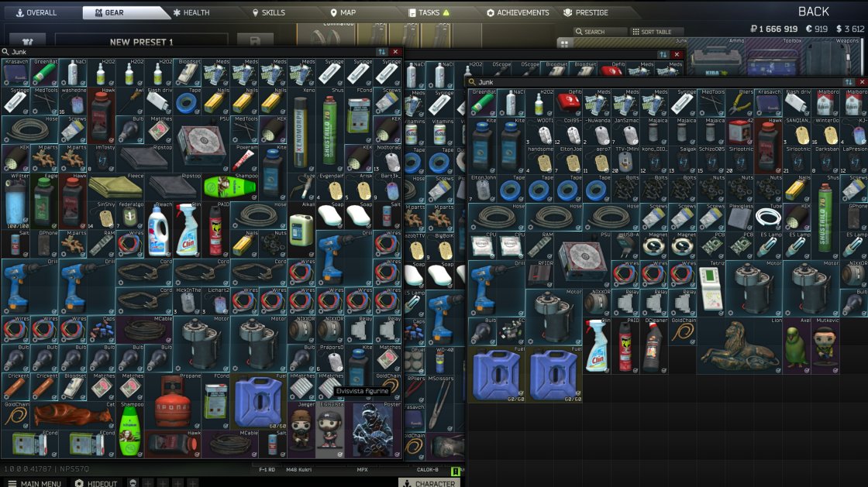Click the Alkali canister
Viewport: 868px width, 487px height.
pyautogui.click(x=301, y=229)
